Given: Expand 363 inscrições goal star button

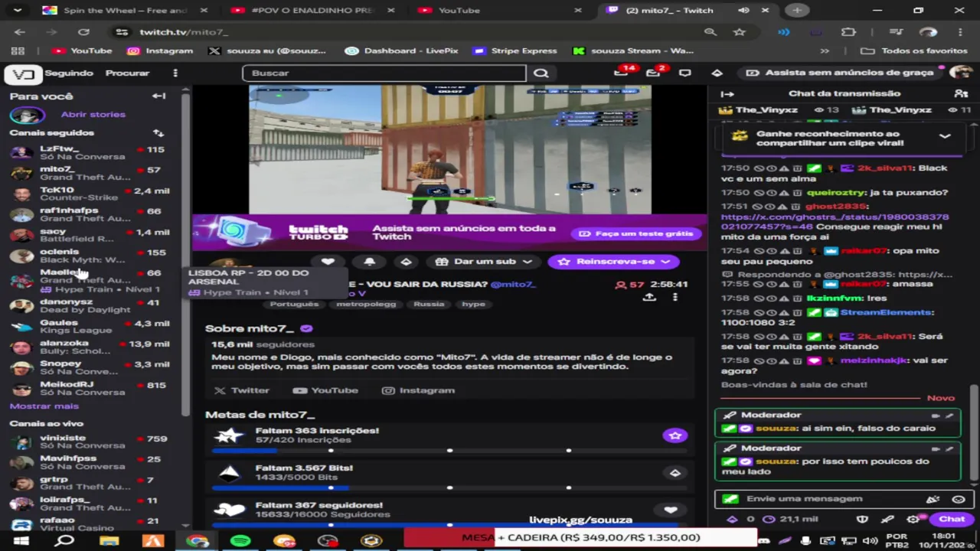Looking at the screenshot, I should 675,435.
